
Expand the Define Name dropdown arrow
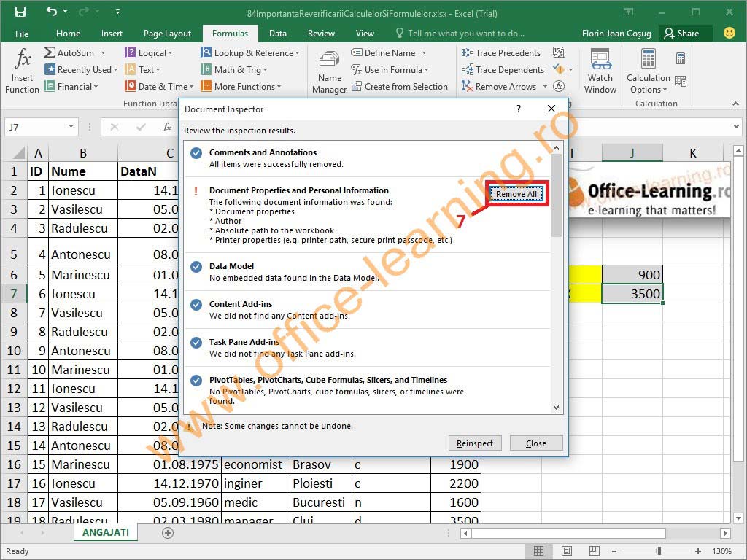424,52
